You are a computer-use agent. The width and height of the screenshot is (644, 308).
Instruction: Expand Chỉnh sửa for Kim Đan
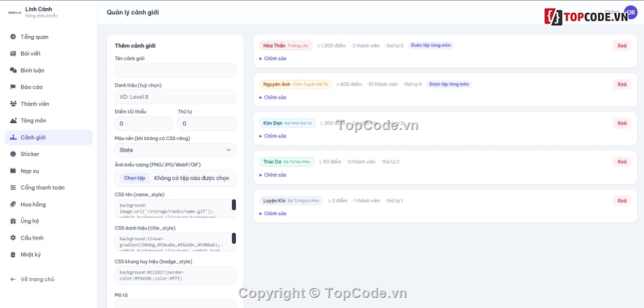[273, 136]
